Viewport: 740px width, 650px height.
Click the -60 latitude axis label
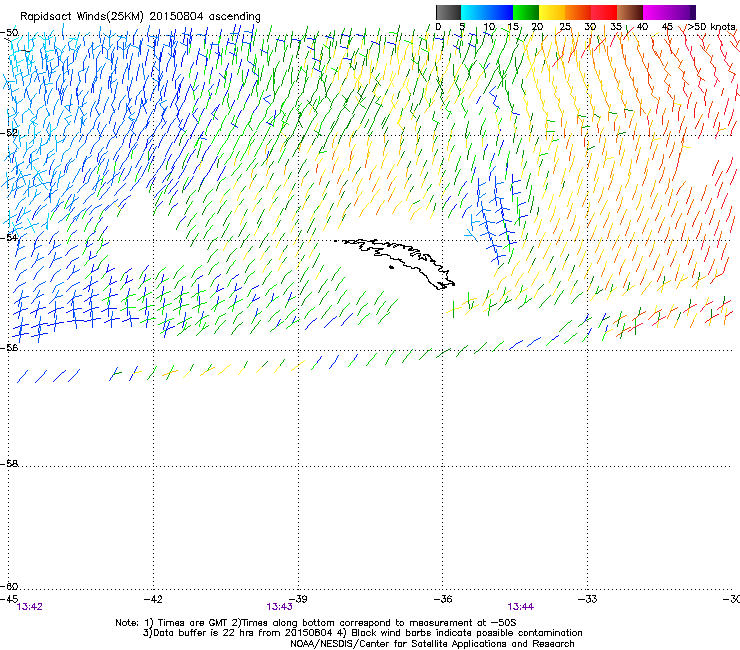point(9,586)
